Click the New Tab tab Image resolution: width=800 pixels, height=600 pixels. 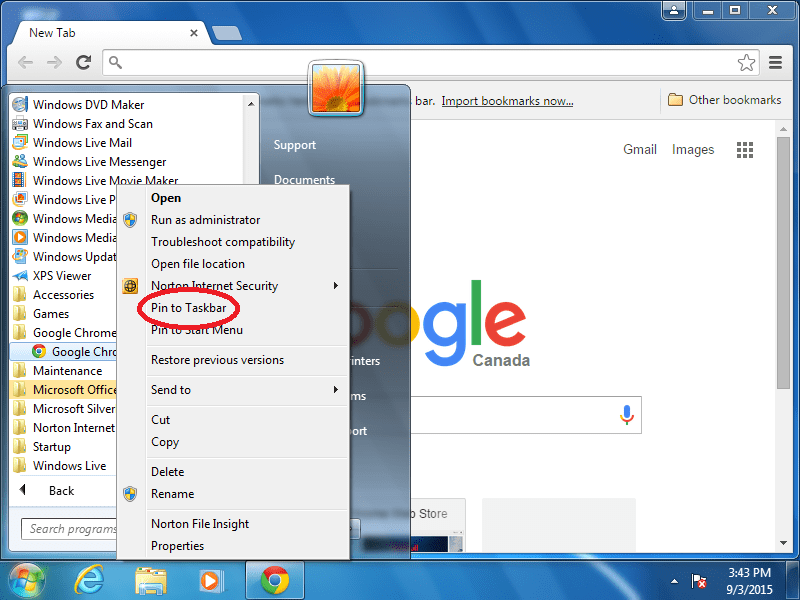pos(109,33)
